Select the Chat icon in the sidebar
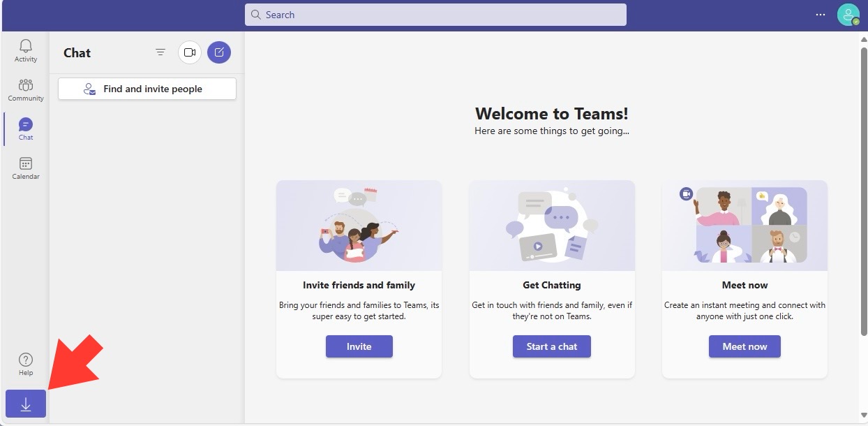This screenshot has width=868, height=426. (26, 128)
